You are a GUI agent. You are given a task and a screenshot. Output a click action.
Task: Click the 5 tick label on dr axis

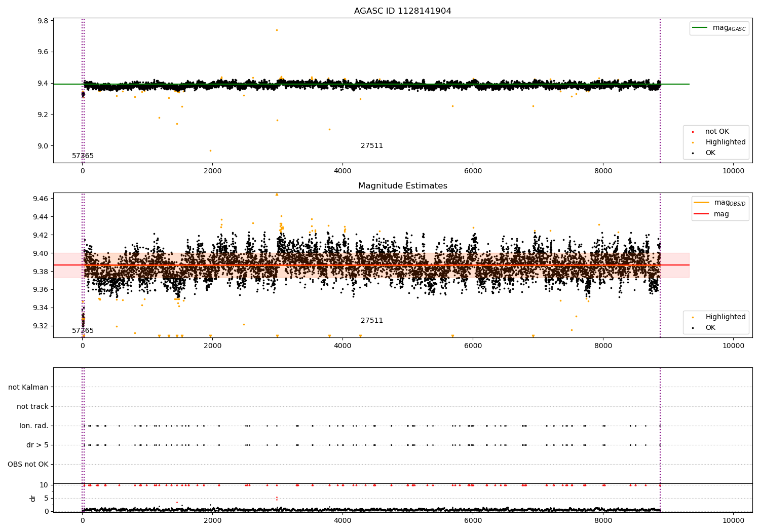(46, 498)
